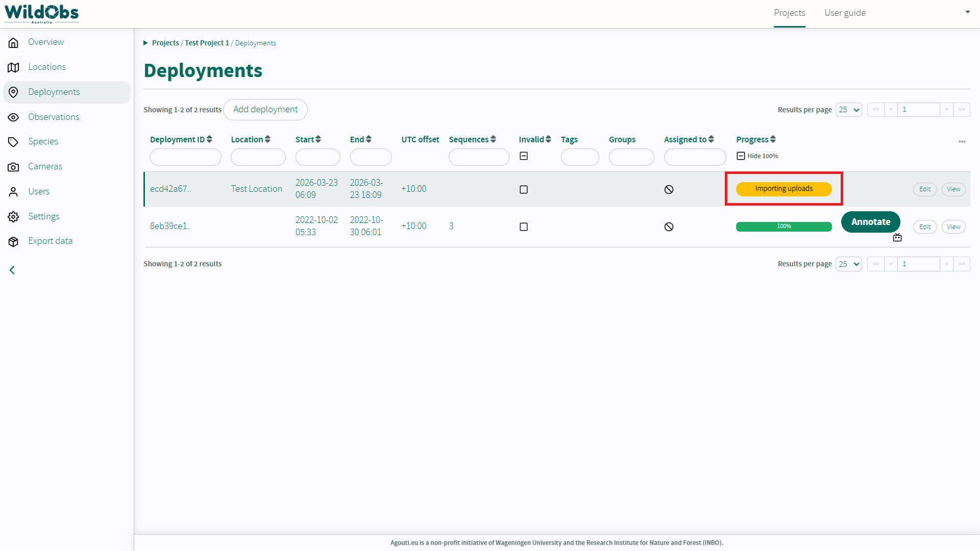Open the User guide tab
This screenshot has height=551, width=980.
click(x=845, y=13)
